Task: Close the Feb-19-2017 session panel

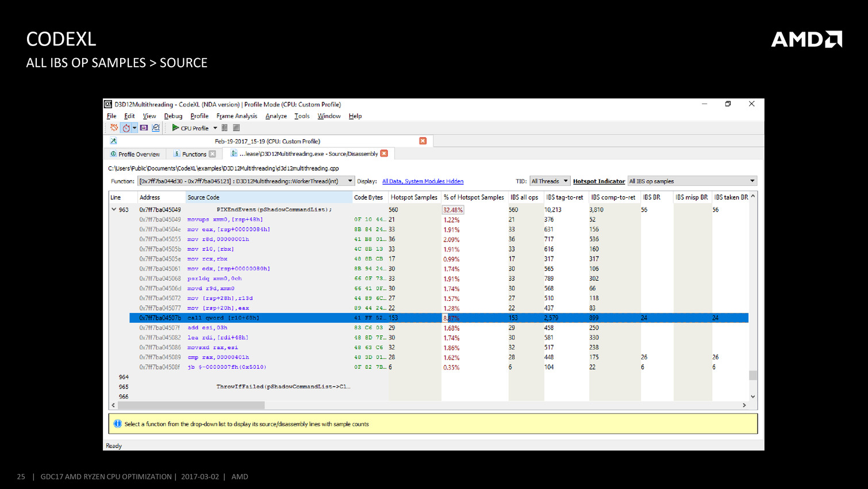Action: (x=423, y=141)
